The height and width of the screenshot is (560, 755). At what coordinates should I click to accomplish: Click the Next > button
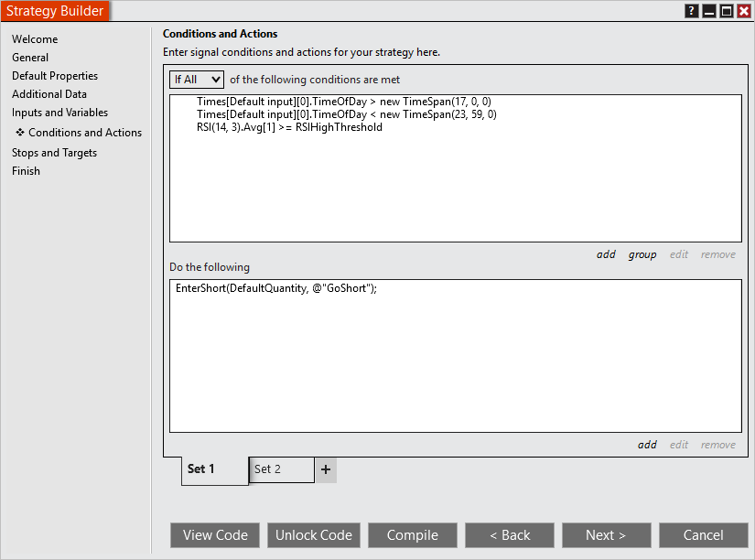[x=606, y=535]
